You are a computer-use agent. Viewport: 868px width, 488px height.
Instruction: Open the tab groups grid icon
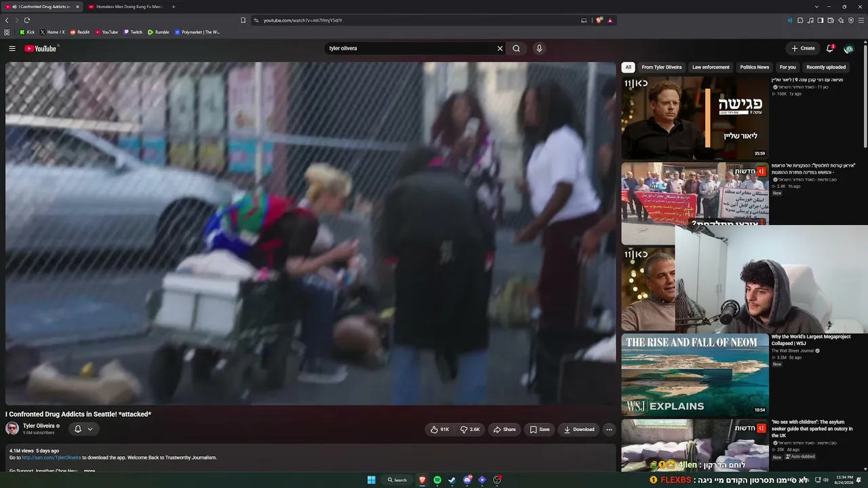pos(7,32)
